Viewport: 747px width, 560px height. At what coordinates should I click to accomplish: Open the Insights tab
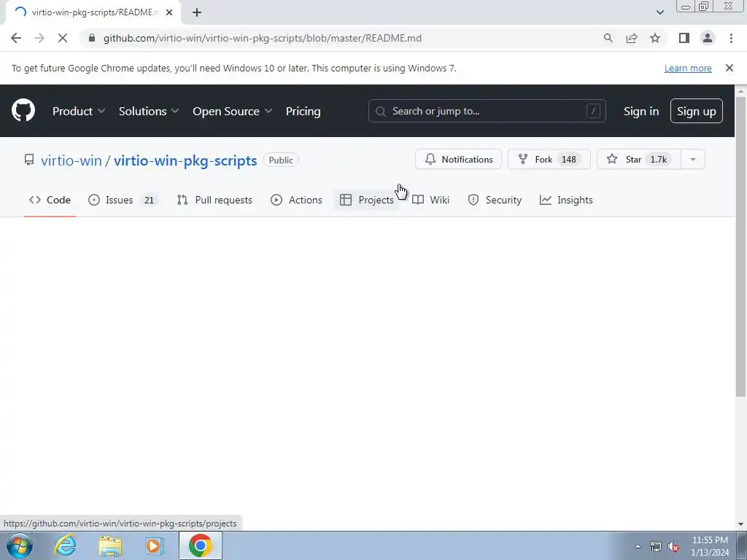pos(566,200)
